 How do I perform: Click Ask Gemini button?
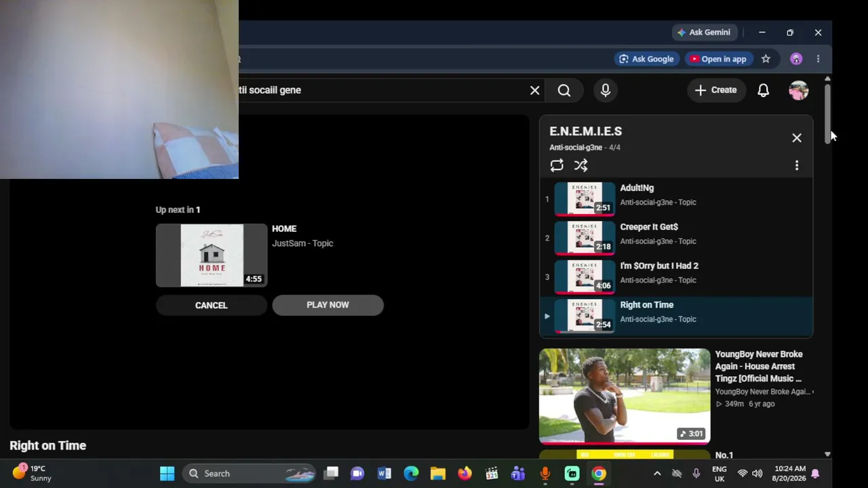703,33
